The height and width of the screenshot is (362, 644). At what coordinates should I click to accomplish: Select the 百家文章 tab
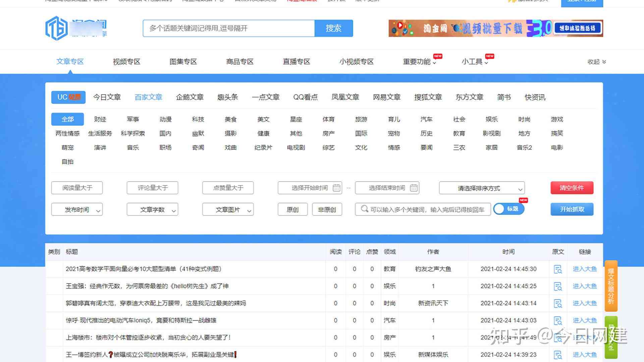(149, 97)
